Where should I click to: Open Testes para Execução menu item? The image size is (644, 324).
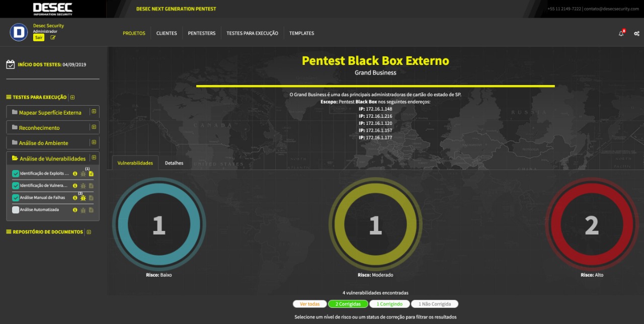(x=252, y=33)
